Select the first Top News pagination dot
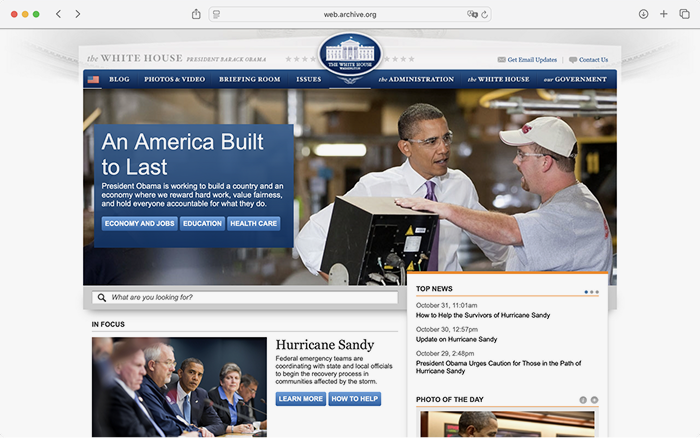The image size is (700, 438). (x=586, y=292)
